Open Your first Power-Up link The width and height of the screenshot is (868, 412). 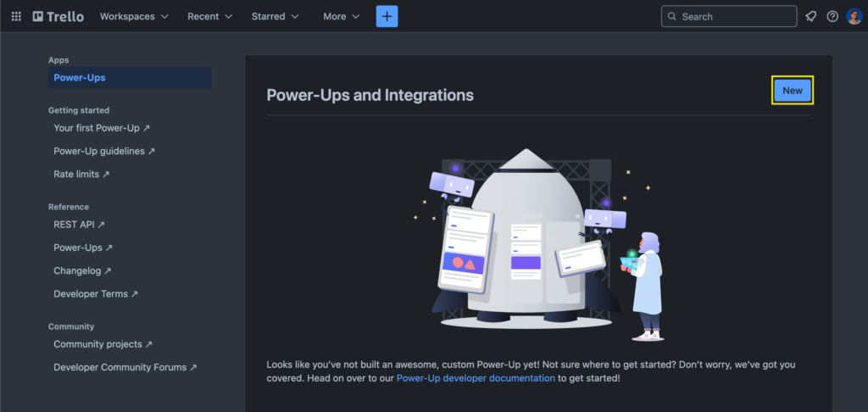[102, 128]
